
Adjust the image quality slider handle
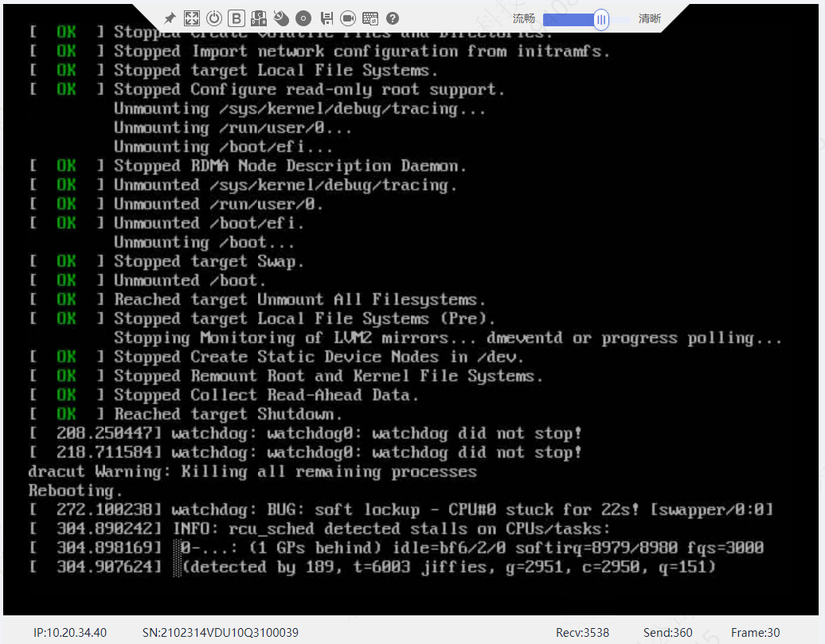(x=601, y=20)
